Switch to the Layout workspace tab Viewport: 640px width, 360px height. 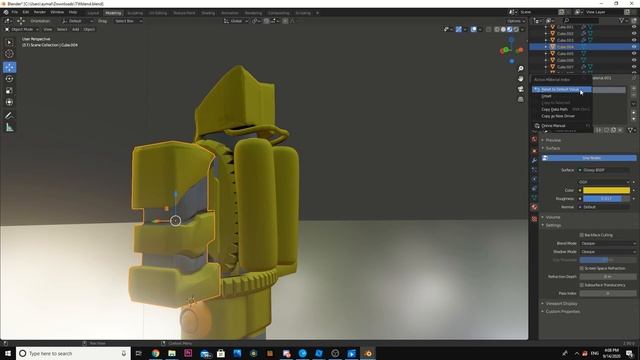click(93, 13)
